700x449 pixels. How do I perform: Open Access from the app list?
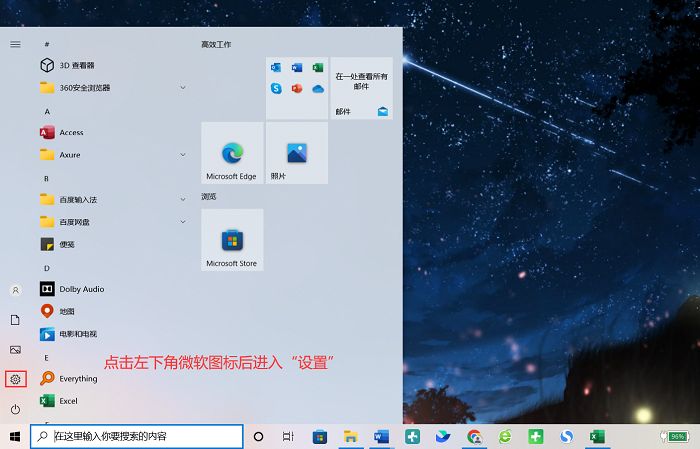point(112,133)
